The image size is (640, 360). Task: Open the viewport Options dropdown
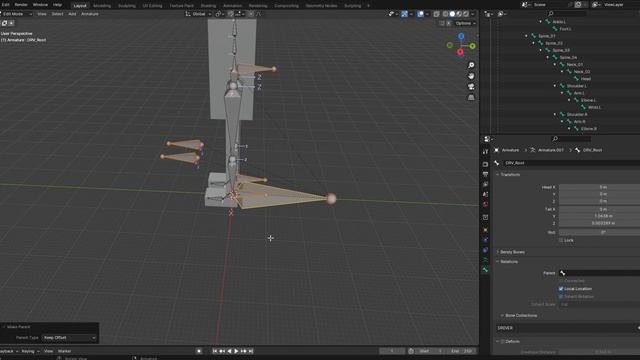[x=465, y=23]
